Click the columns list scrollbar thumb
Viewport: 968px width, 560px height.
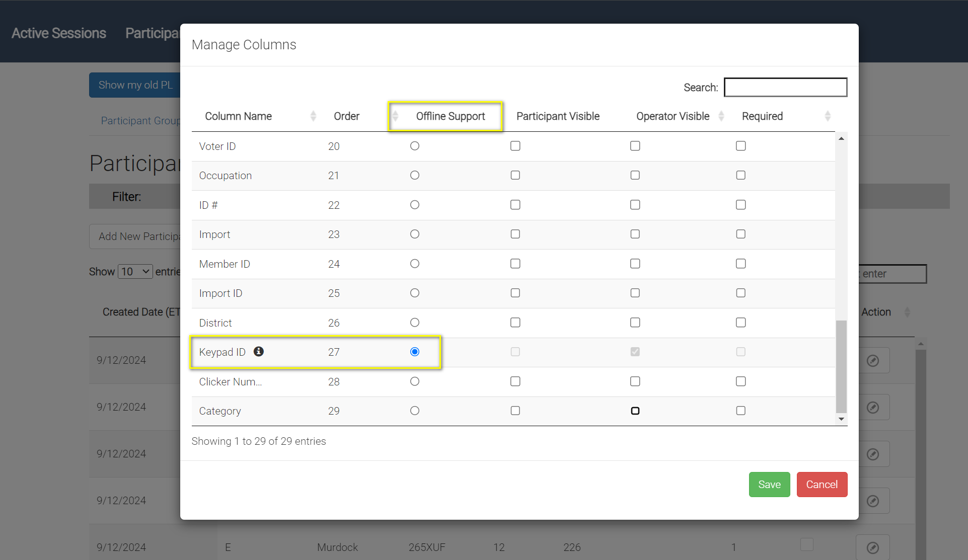pos(841,366)
